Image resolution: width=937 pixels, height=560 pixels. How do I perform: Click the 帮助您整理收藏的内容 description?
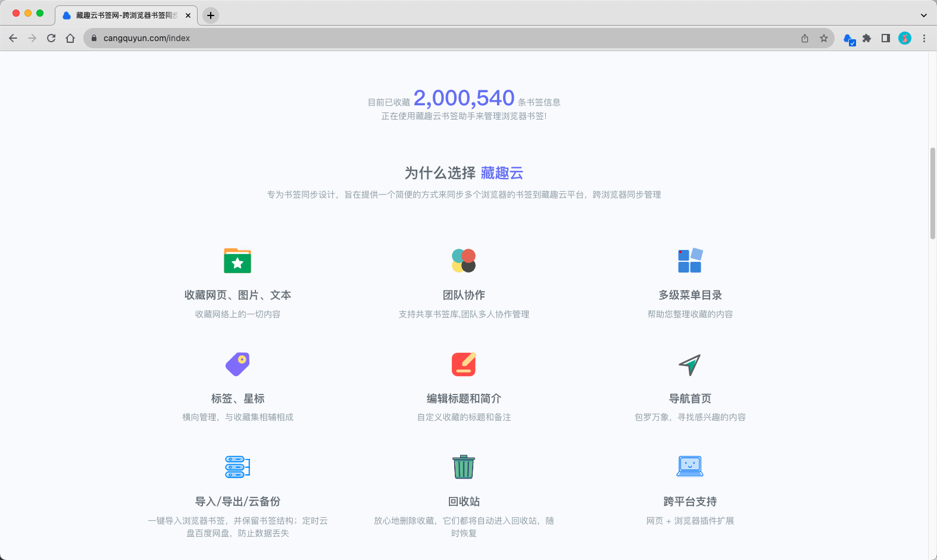click(x=690, y=314)
